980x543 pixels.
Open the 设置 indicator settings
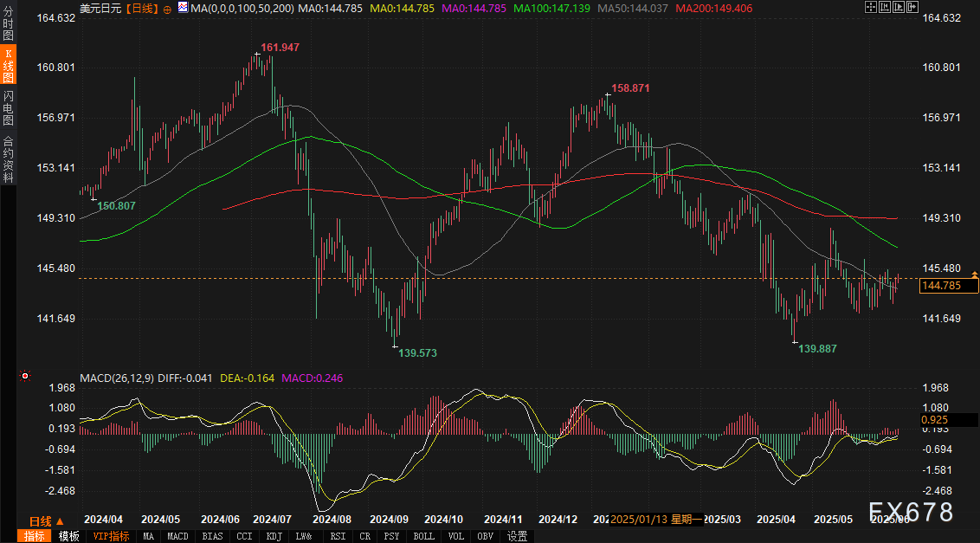(x=518, y=536)
